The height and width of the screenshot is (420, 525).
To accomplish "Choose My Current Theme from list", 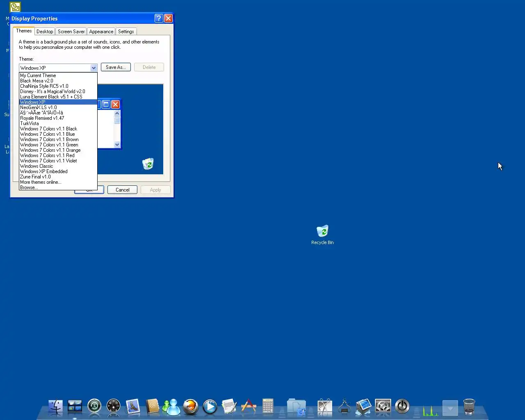I will tap(58, 75).
